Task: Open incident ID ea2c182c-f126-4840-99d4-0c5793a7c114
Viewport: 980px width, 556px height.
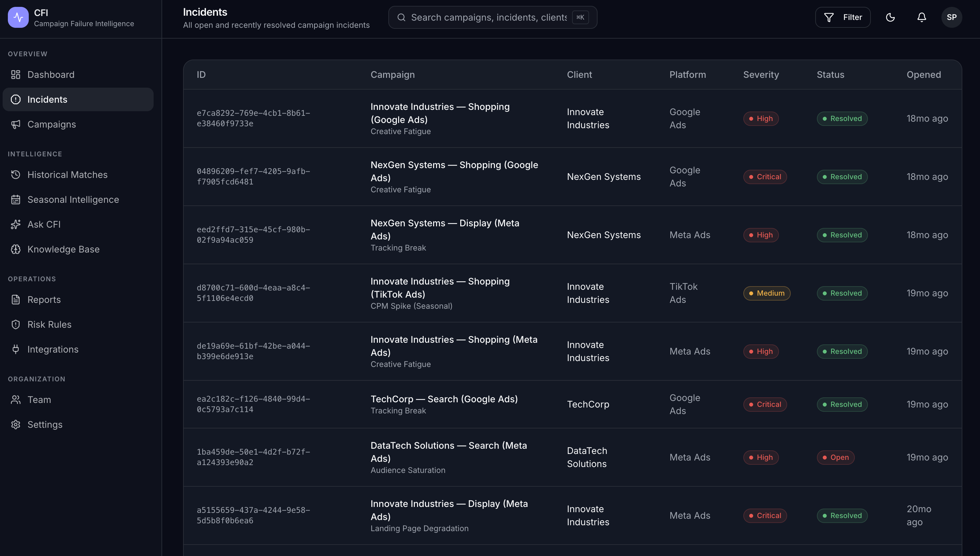Action: click(253, 404)
